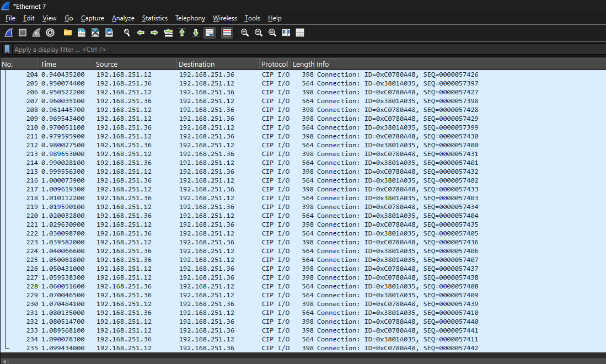
Task: Toggle auto-scroll during live capture
Action: [210, 33]
